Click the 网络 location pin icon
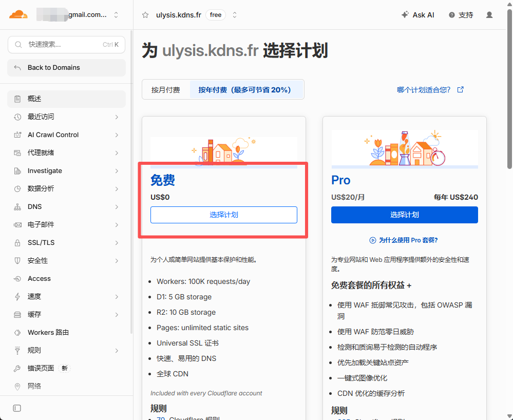The height and width of the screenshot is (420, 513). pyautogui.click(x=17, y=387)
